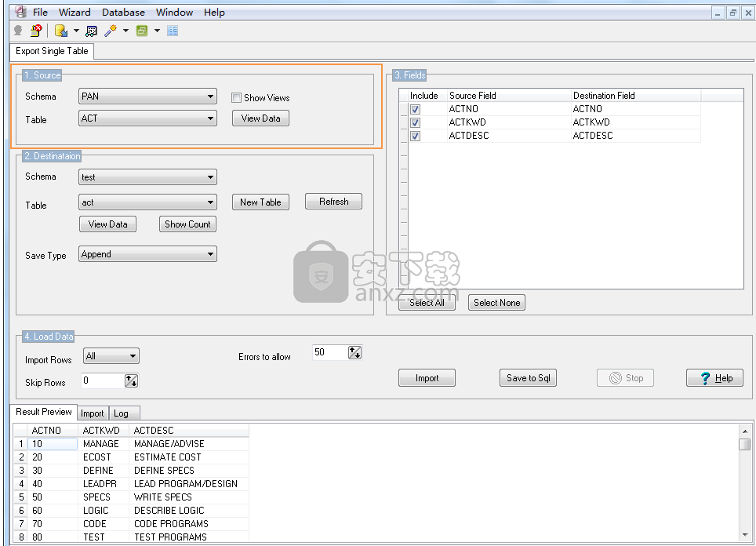
Task: Click the blue list view toolbar icon
Action: 173,31
